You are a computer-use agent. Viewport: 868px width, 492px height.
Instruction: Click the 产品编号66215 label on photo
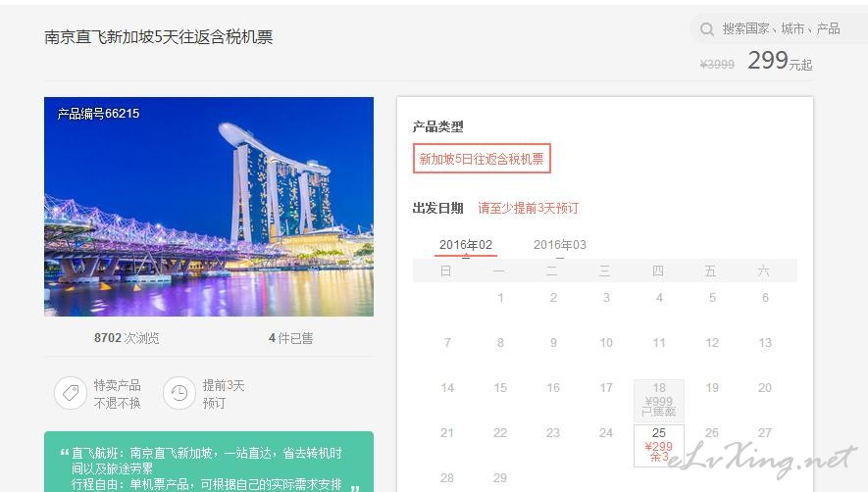coord(98,114)
